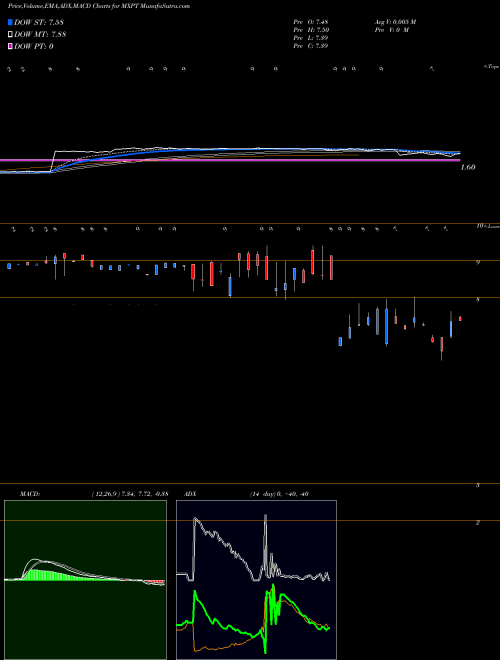Click the price axis label 8
This screenshot has width=500, height=660.
[478, 300]
